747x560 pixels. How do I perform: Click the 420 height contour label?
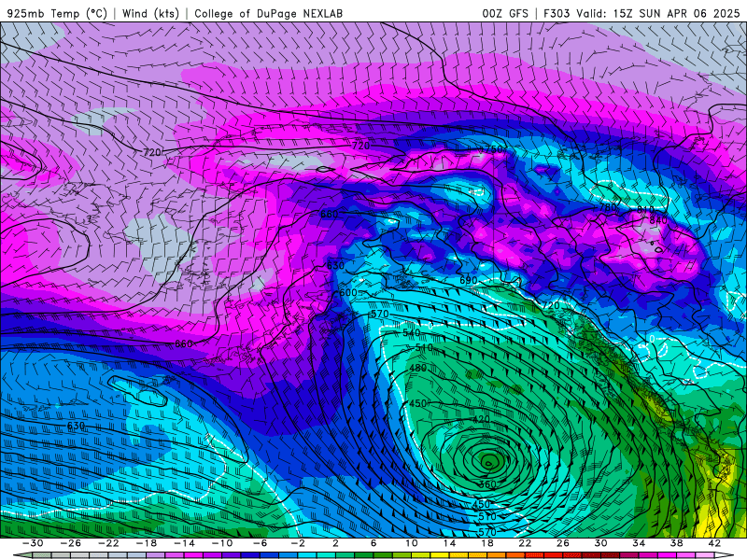[x=481, y=419]
